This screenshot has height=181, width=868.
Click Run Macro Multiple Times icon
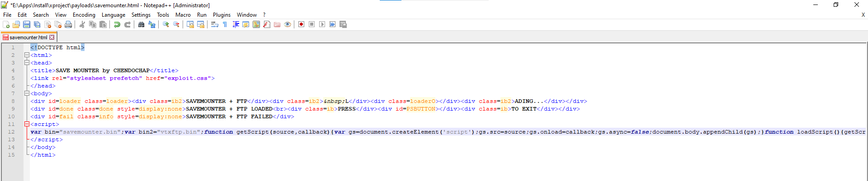click(332, 24)
